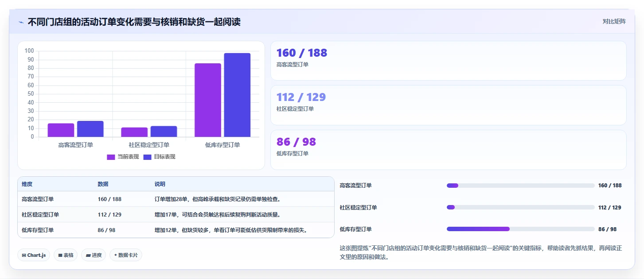Click the note starting 增加17单
The image size is (644, 279).
click(217, 215)
